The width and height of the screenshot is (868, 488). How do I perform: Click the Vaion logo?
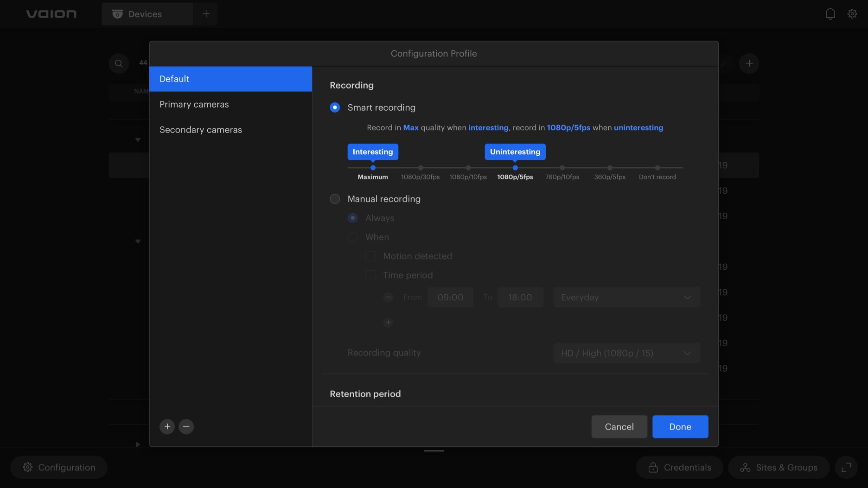click(x=51, y=14)
